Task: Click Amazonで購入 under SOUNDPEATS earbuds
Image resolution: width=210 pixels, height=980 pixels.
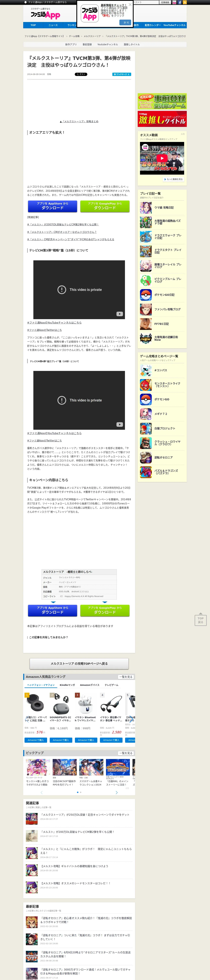Action: (61, 740)
